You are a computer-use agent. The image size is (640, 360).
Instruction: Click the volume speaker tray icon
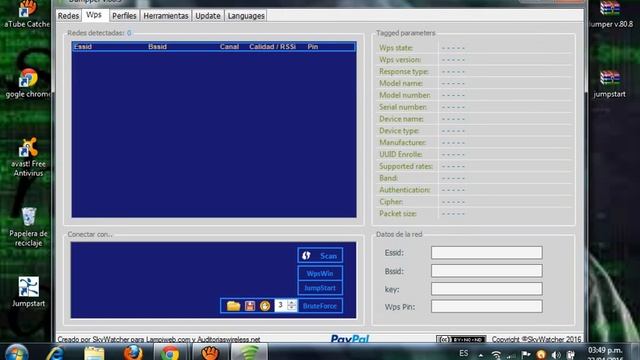[x=556, y=355]
